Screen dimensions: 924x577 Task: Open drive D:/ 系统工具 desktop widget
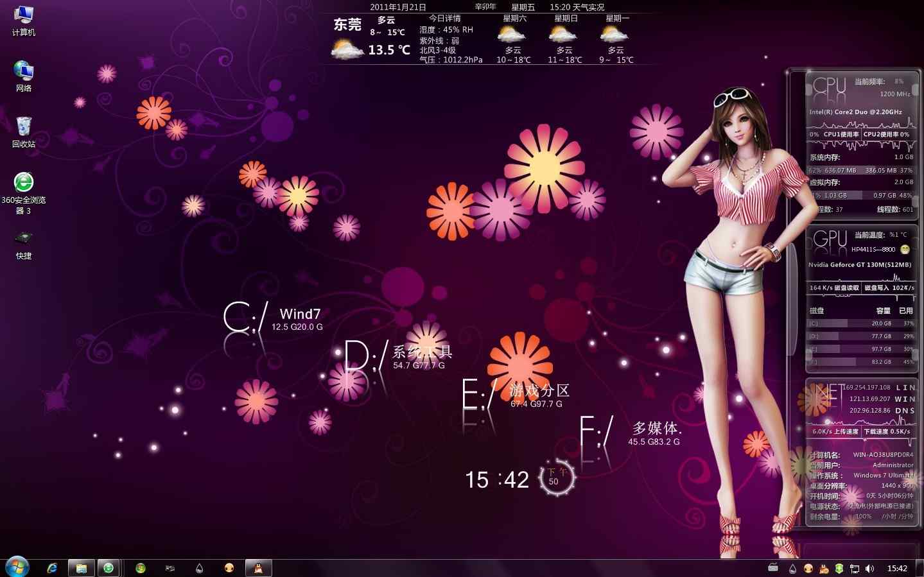[x=398, y=357]
